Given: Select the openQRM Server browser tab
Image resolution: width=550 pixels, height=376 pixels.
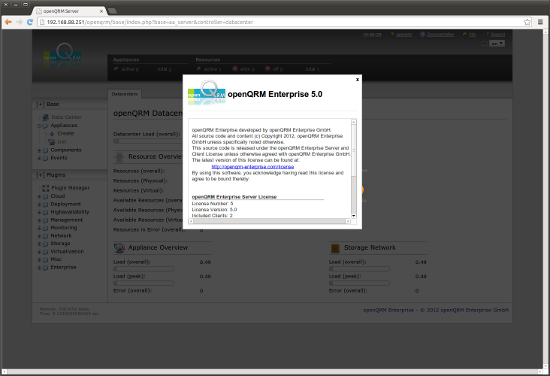Looking at the screenshot, I should pos(69,11).
